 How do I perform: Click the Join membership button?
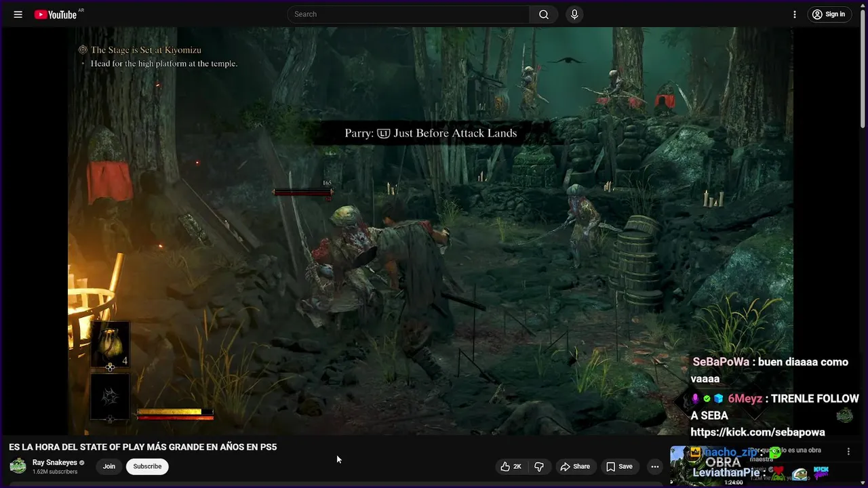click(109, 466)
